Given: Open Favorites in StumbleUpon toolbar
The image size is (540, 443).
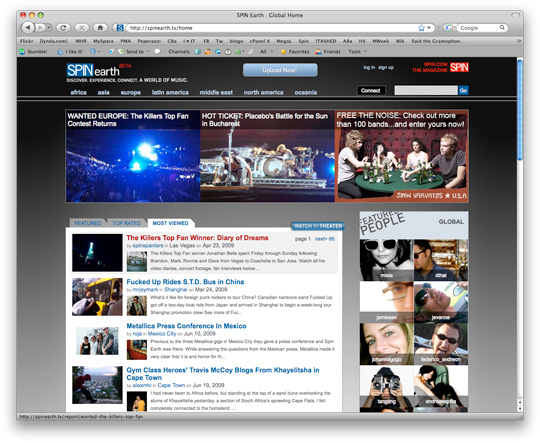Looking at the screenshot, I should (x=295, y=52).
